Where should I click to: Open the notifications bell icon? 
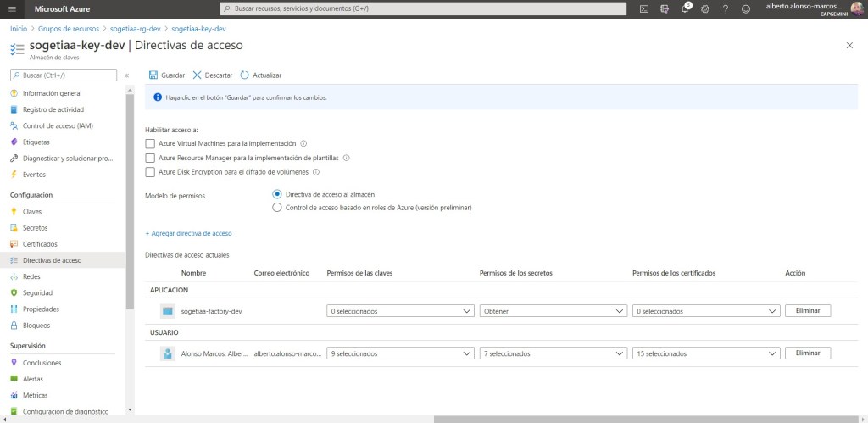tap(685, 8)
